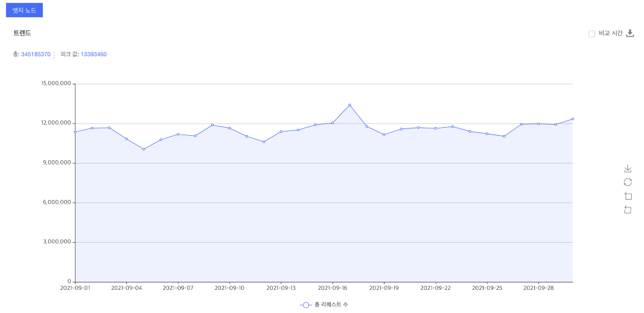Select the data point on 2021-09-12 dip
Image resolution: width=644 pixels, height=313 pixels.
point(264,142)
